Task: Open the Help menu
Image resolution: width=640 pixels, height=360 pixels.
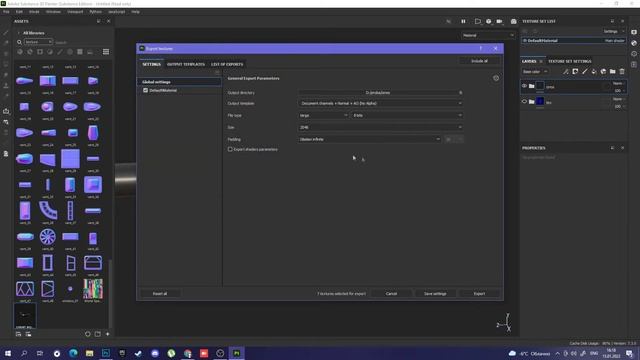Action: point(136,12)
